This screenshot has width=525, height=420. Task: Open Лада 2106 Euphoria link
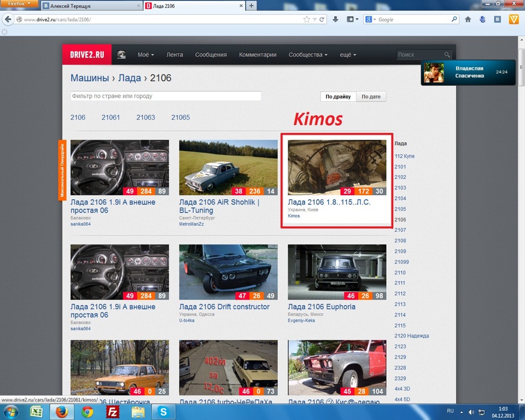322,306
